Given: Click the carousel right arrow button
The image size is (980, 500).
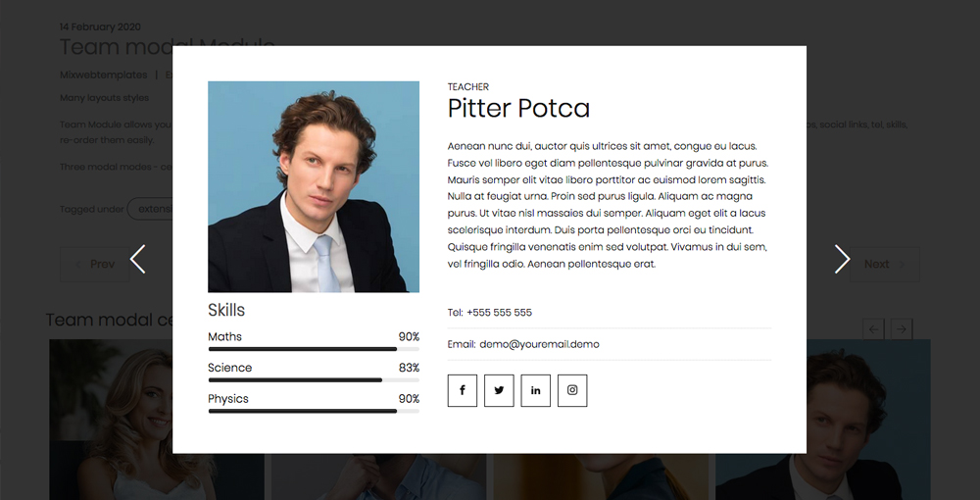Looking at the screenshot, I should 902,329.
